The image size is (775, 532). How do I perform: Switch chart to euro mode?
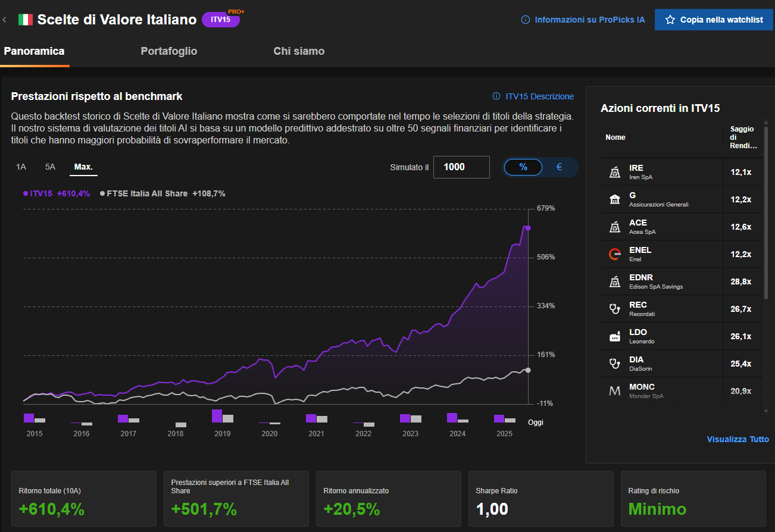[560, 167]
